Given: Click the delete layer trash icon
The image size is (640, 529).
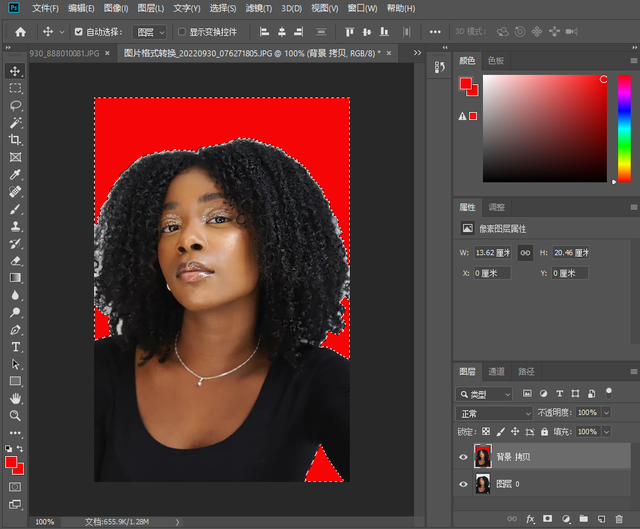Looking at the screenshot, I should [619, 519].
